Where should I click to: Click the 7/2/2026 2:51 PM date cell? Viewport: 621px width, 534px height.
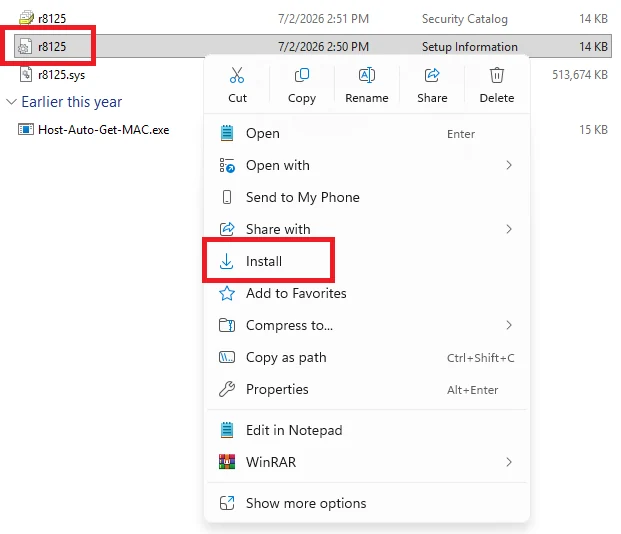[323, 19]
